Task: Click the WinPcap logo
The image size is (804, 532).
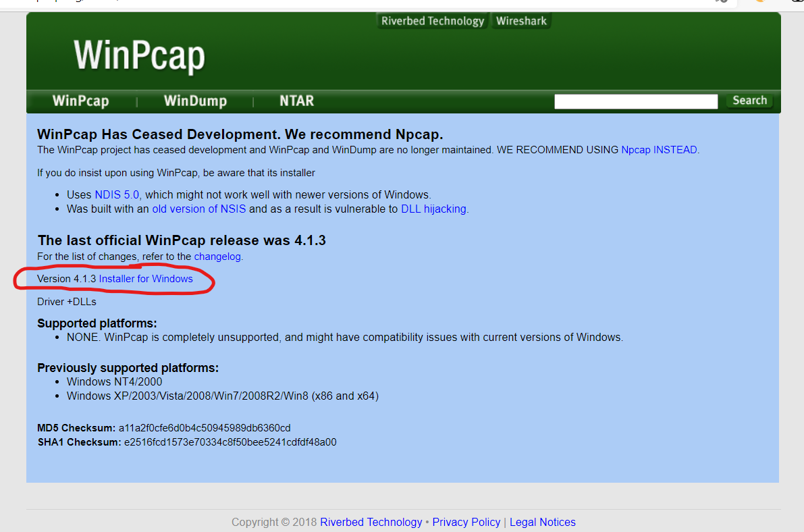Action: [x=138, y=57]
